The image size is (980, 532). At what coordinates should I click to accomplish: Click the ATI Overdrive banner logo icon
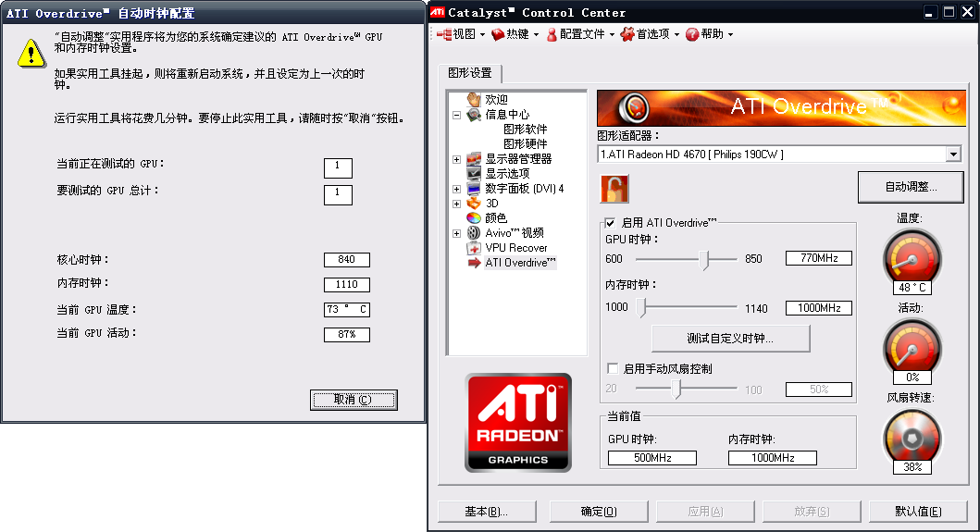pos(634,108)
